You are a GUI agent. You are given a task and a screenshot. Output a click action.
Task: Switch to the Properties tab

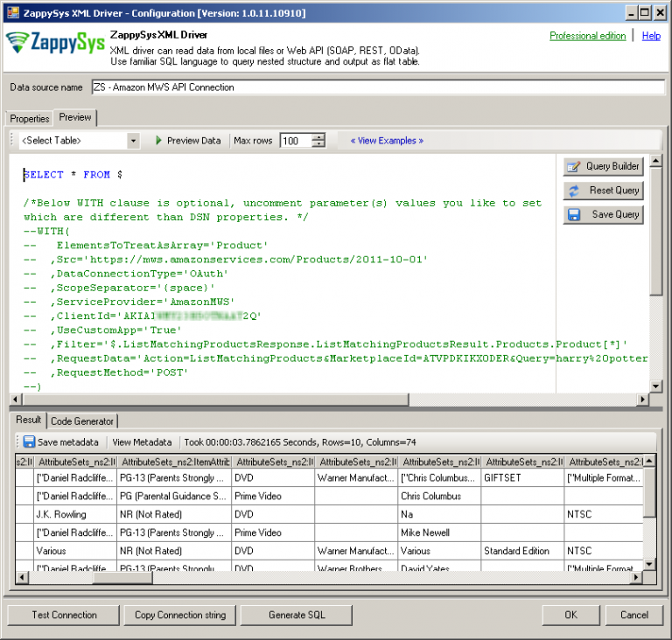pyautogui.click(x=30, y=118)
